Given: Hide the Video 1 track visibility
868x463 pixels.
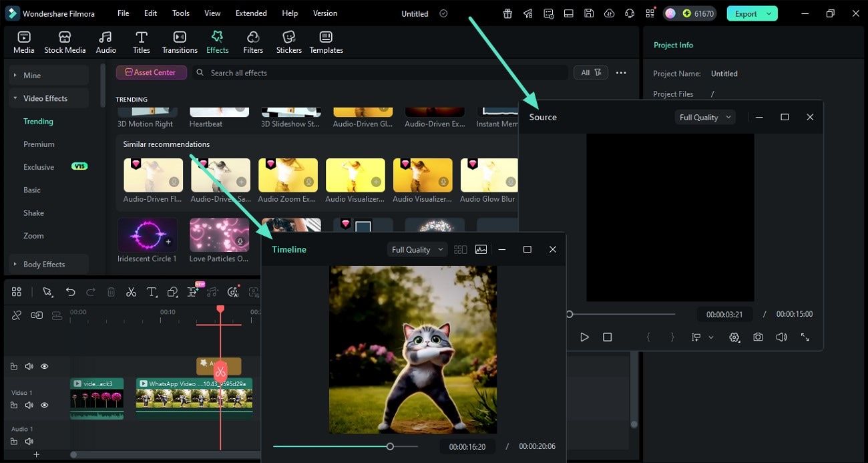Looking at the screenshot, I should (x=44, y=405).
